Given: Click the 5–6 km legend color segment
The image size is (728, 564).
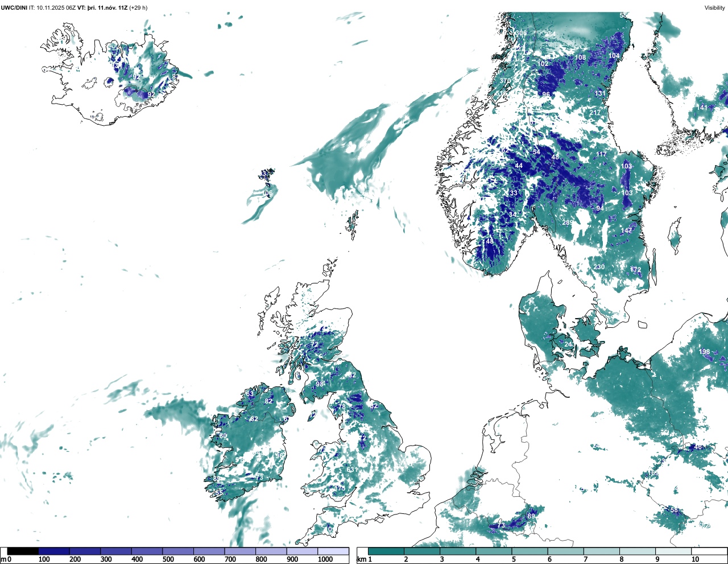Looking at the screenshot, I should click(x=530, y=551).
